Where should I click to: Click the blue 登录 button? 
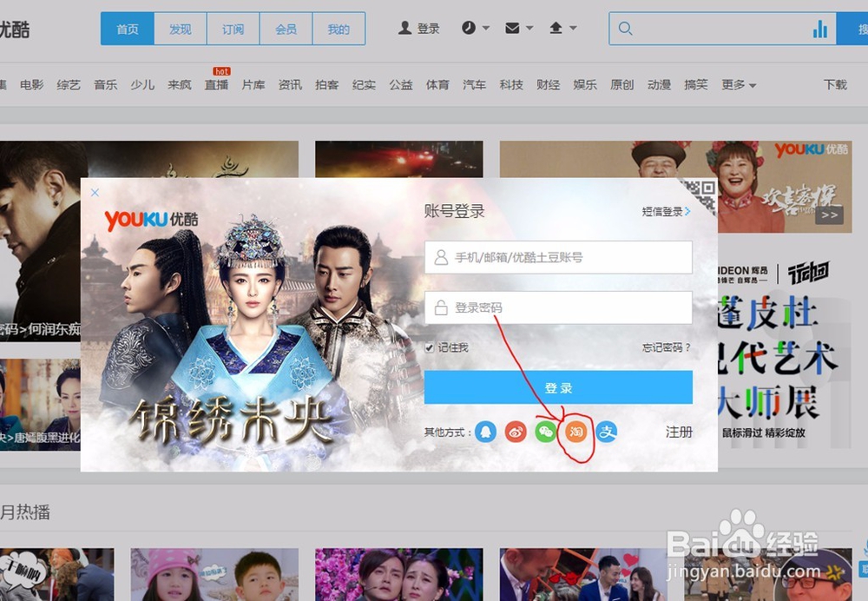click(x=558, y=387)
